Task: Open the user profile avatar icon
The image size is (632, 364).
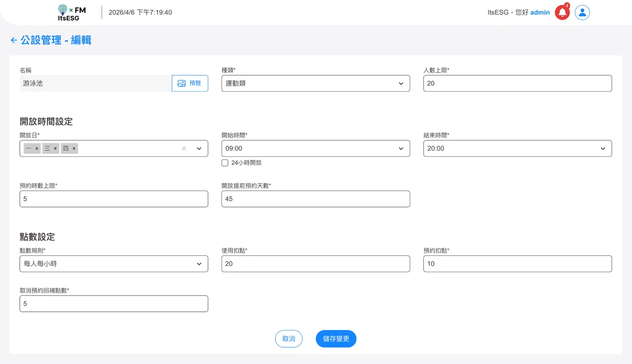Action: [x=583, y=12]
